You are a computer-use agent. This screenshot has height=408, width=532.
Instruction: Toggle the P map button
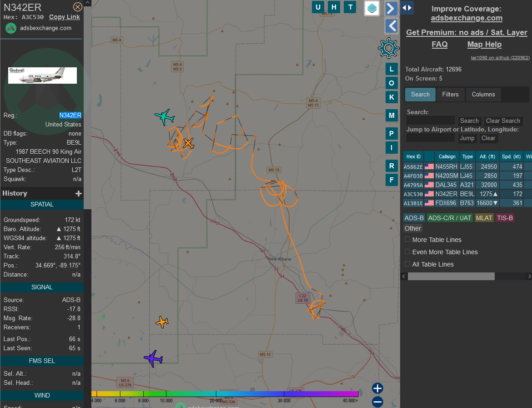tap(391, 134)
